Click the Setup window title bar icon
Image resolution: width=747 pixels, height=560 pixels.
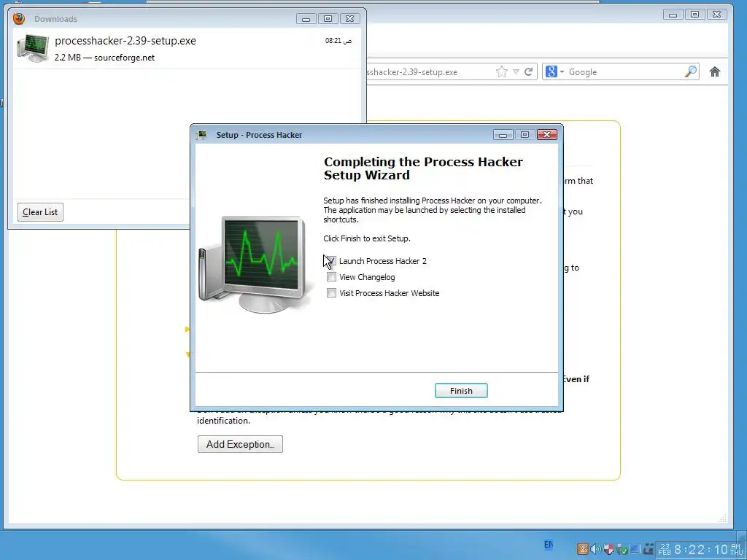(202, 135)
